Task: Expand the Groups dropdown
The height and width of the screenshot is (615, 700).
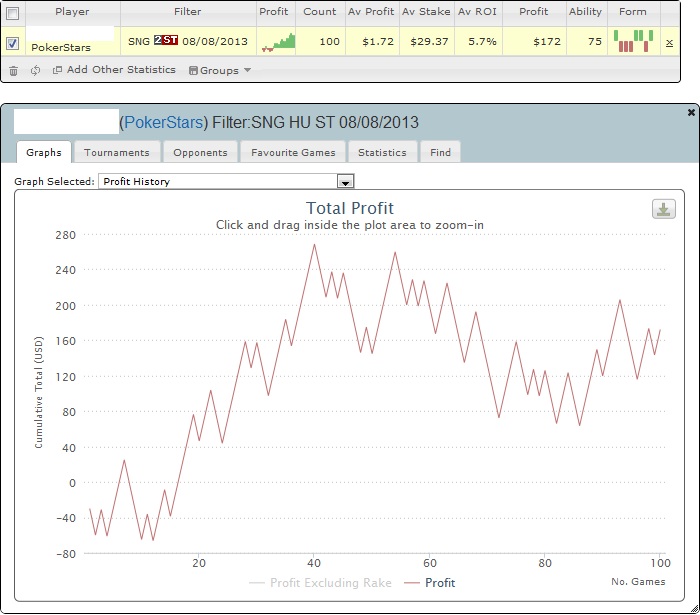Action: point(220,70)
